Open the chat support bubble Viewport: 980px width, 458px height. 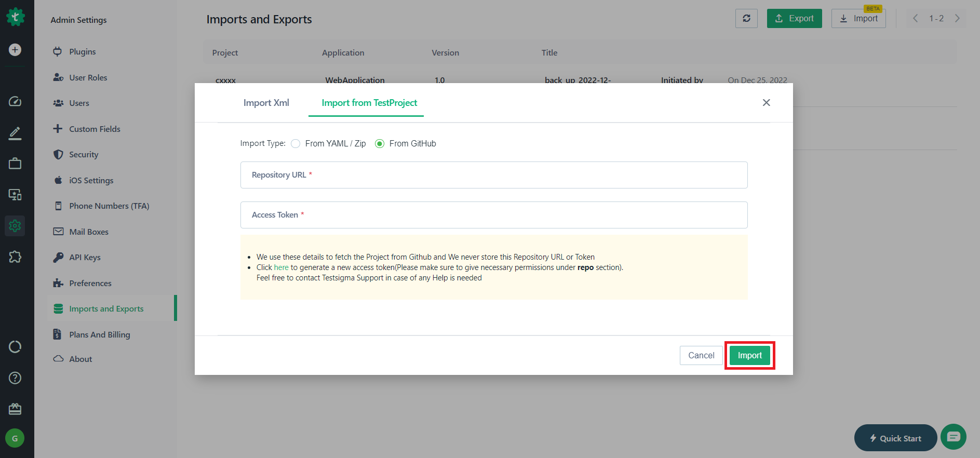tap(954, 437)
